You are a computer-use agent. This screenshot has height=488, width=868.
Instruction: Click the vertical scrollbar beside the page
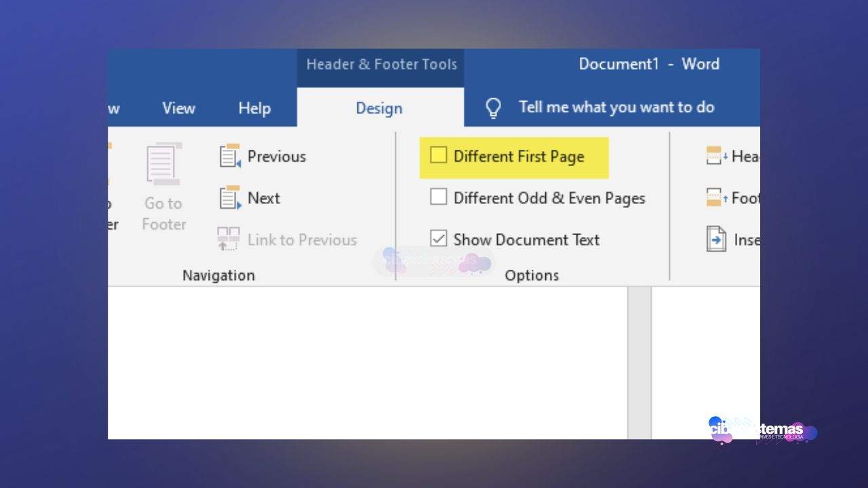click(639, 363)
